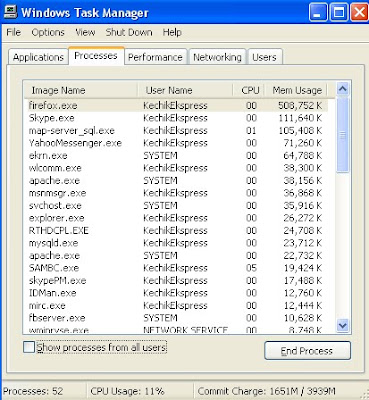369x400 pixels.
Task: Click the Processes: 52 status entry
Action: pos(33,391)
